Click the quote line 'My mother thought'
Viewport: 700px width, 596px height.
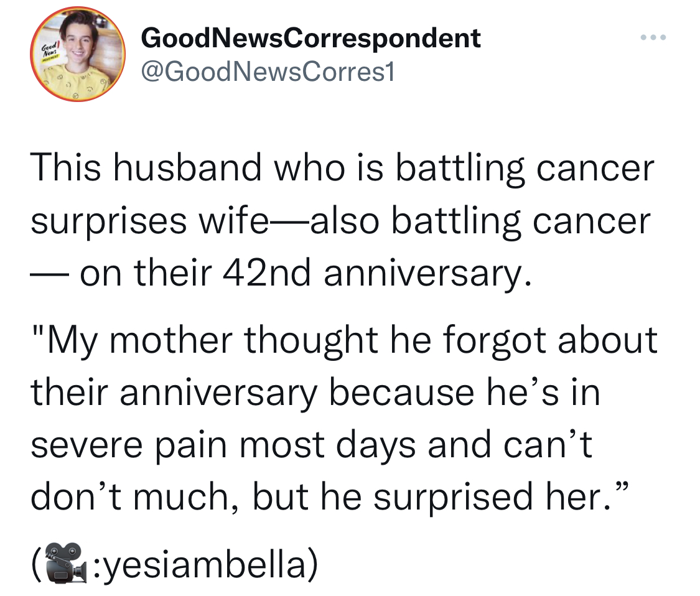(343, 341)
